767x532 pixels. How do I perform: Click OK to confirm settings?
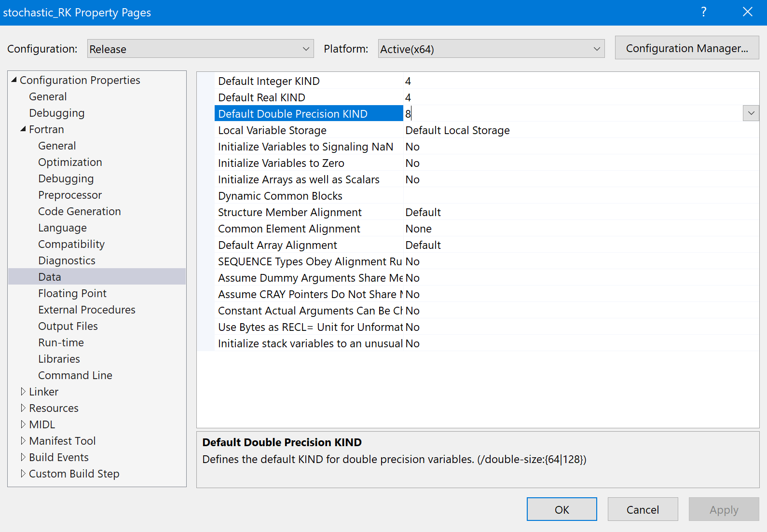tap(562, 509)
